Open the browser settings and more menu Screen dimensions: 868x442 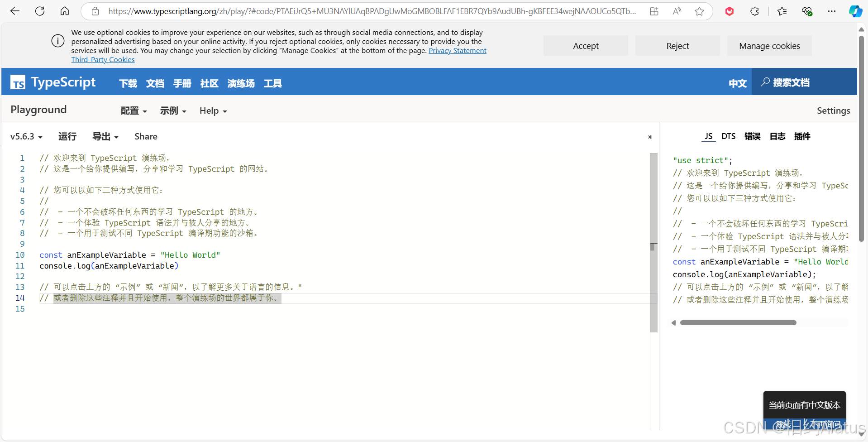coord(832,11)
